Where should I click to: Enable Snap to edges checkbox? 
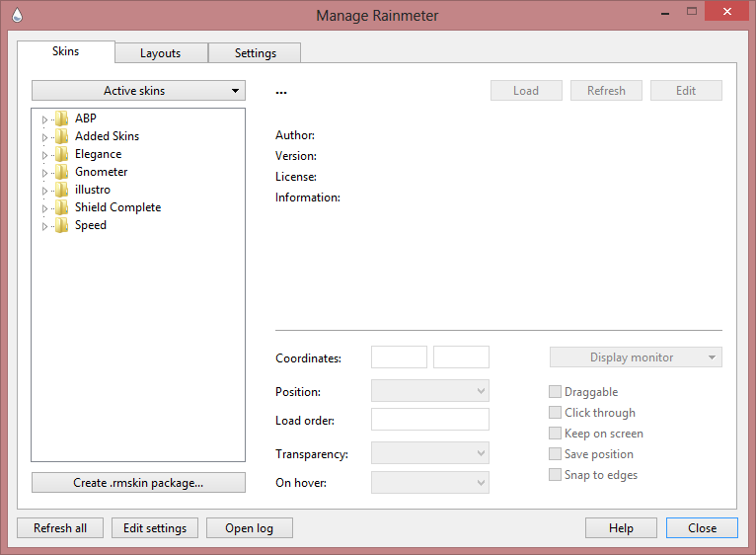pyautogui.click(x=555, y=474)
